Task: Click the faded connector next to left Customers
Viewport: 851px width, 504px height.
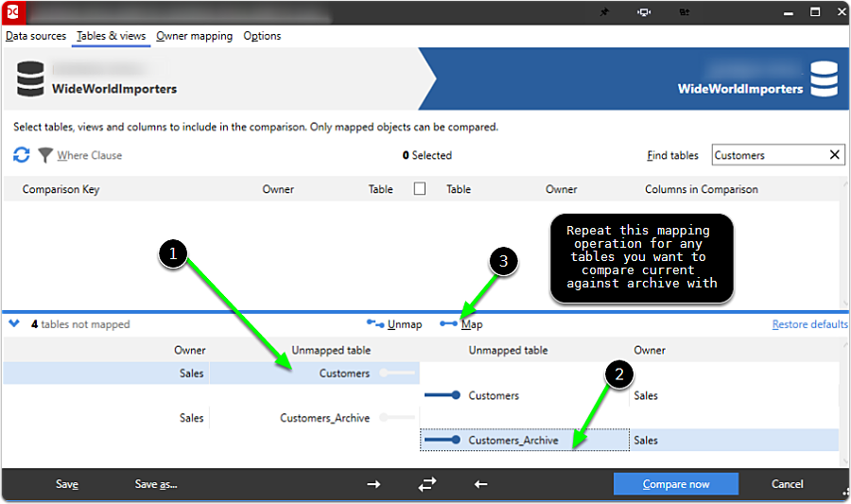Action: click(x=397, y=373)
